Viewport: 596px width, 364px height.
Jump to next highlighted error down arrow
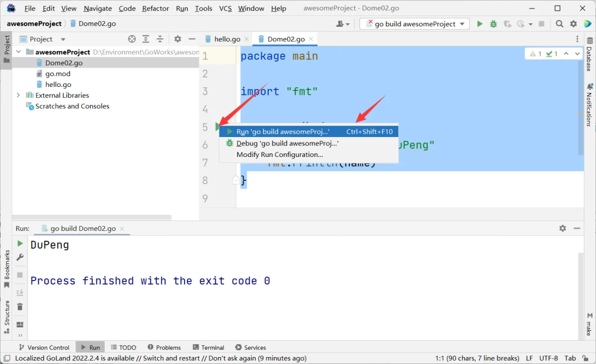[578, 54]
